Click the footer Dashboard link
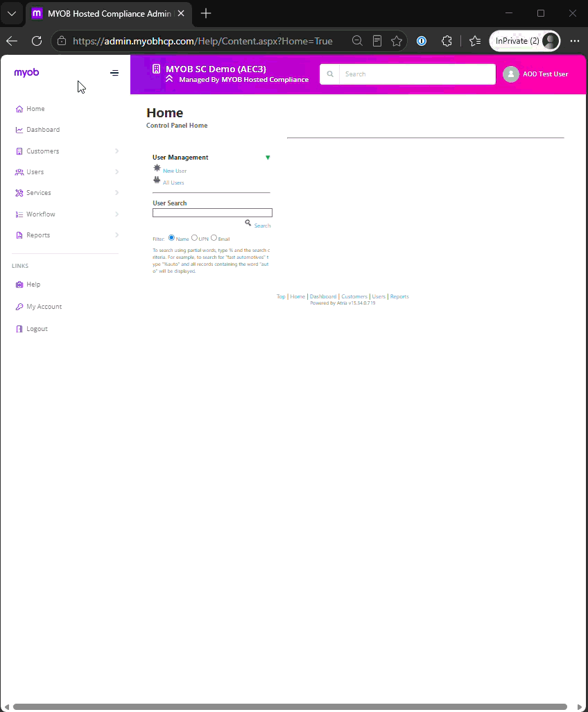Image resolution: width=588 pixels, height=712 pixels. click(x=323, y=296)
